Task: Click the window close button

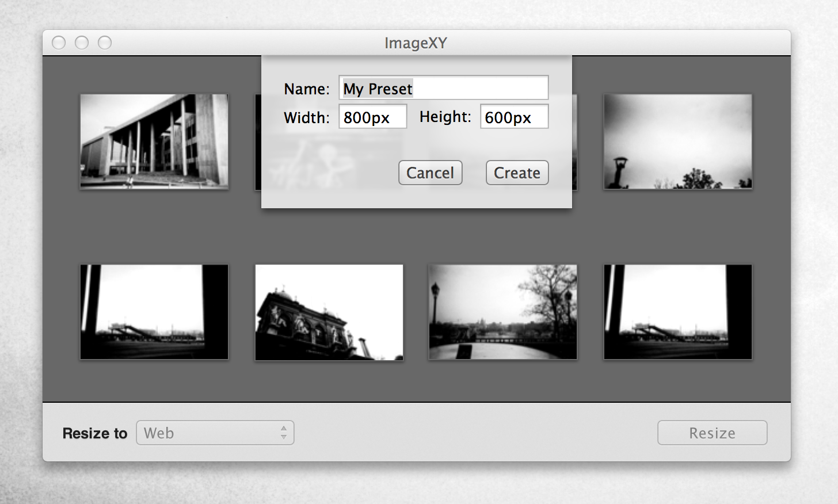Action: pyautogui.click(x=59, y=43)
